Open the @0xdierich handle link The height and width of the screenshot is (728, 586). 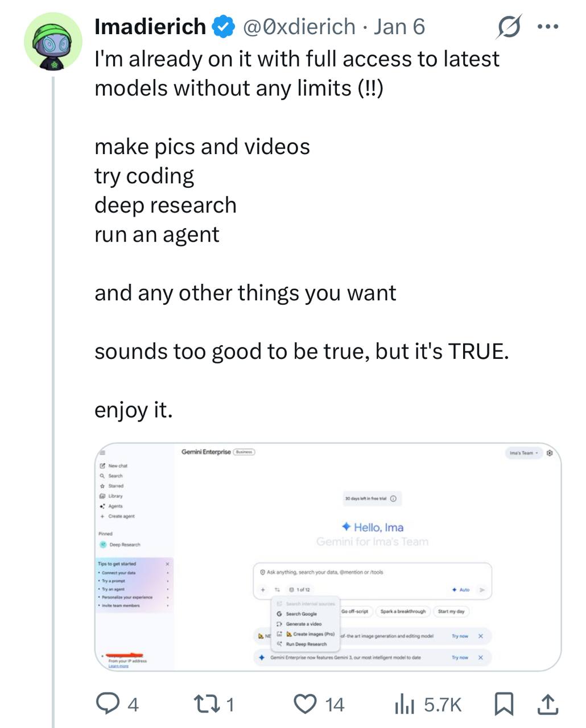tap(299, 27)
